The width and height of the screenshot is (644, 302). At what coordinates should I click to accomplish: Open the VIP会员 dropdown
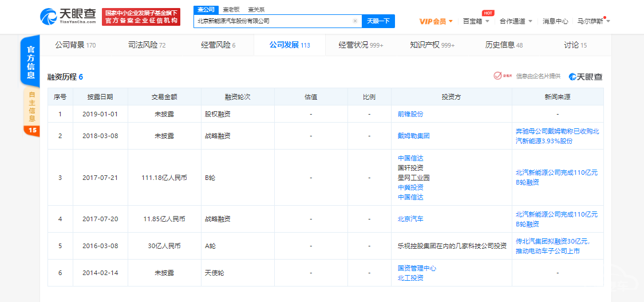[x=436, y=21]
